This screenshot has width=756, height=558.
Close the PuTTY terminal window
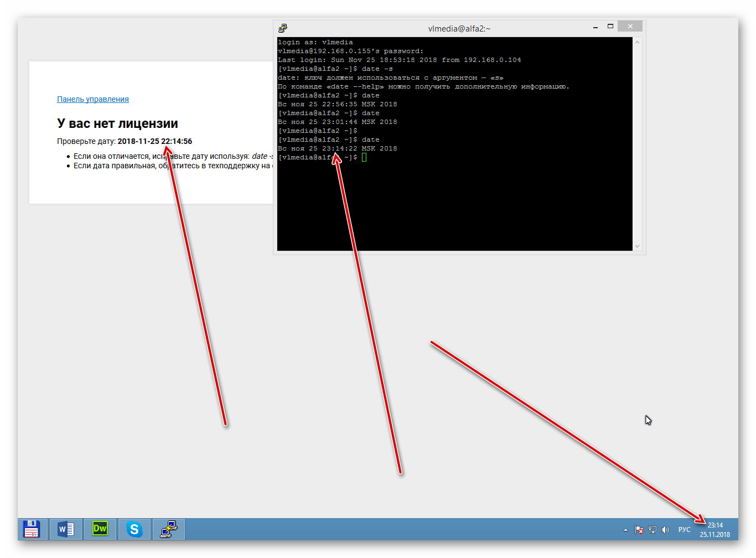point(630,27)
